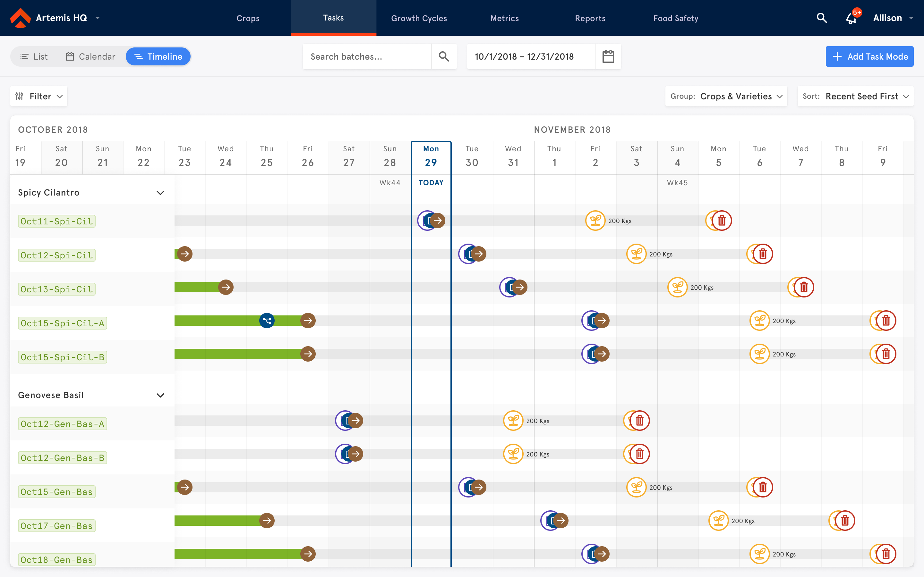Switch to List view
The width and height of the screenshot is (924, 577).
click(34, 56)
